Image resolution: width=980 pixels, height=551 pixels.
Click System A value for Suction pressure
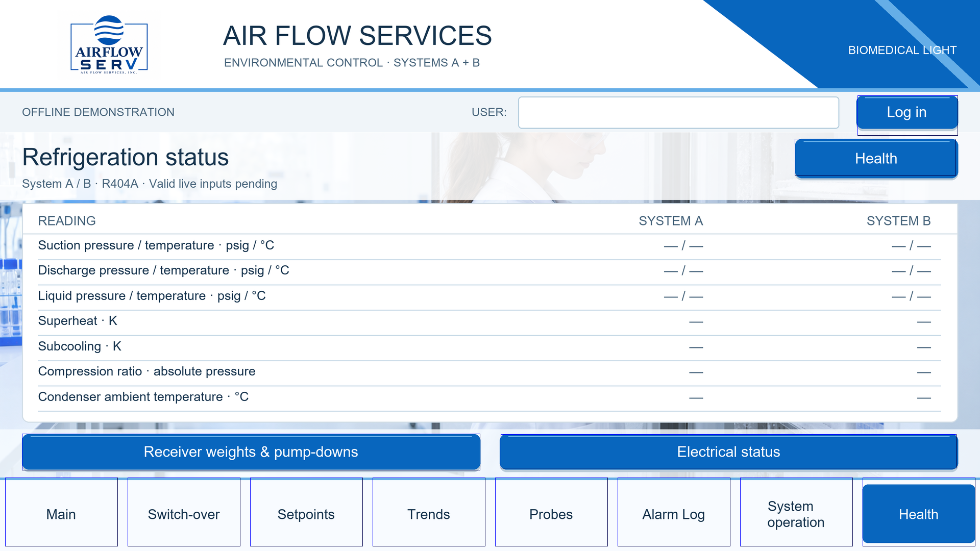pos(683,246)
